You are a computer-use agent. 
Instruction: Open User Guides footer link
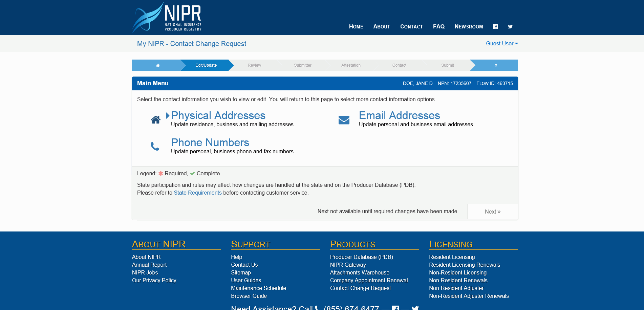tap(246, 280)
